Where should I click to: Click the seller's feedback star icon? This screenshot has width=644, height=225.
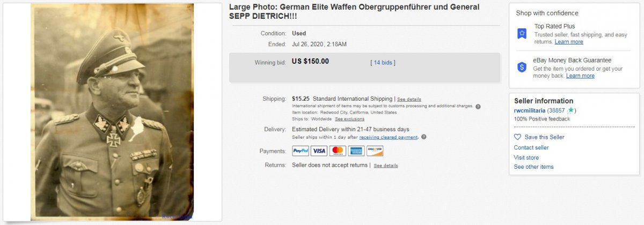point(570,110)
